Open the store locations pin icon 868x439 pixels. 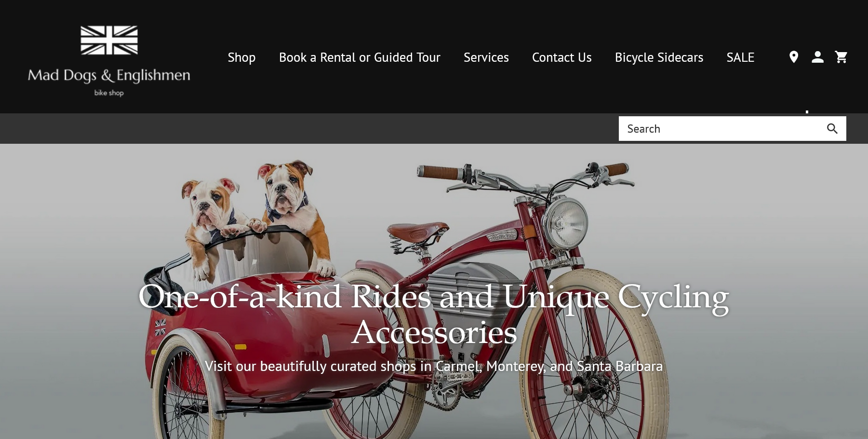coord(794,57)
